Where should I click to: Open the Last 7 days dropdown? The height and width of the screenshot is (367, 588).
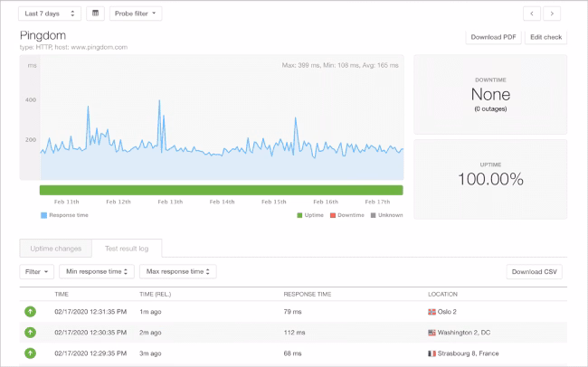[x=50, y=14]
